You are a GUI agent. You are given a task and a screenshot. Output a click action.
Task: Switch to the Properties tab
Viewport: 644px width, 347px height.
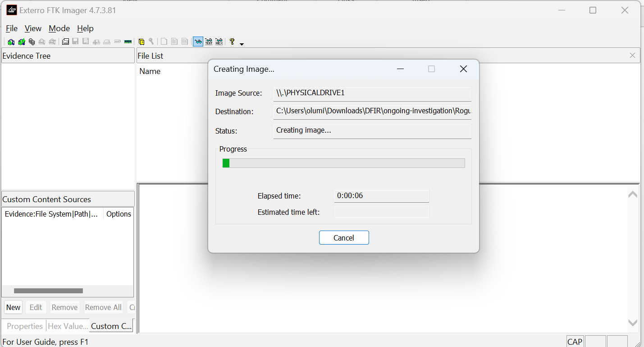point(25,326)
